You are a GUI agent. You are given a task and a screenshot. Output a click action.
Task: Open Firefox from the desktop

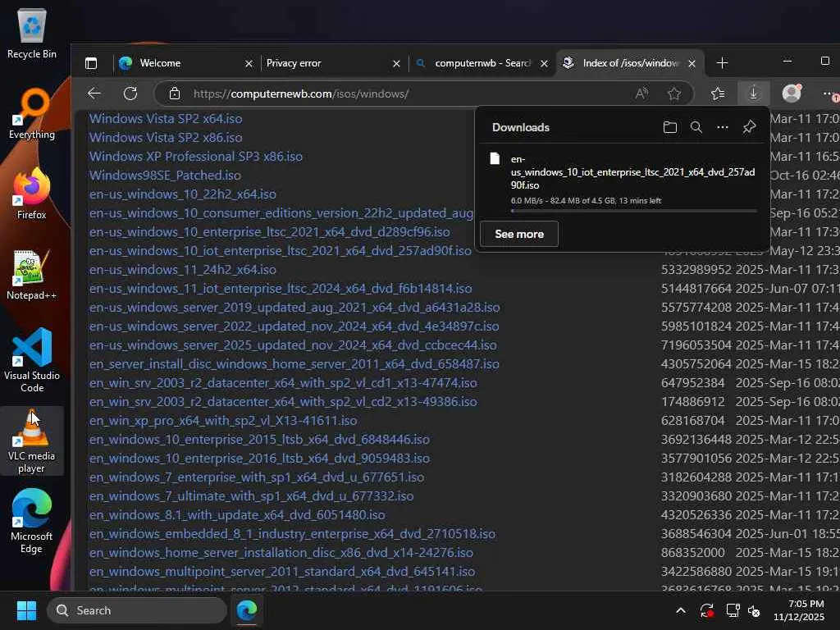(32, 194)
